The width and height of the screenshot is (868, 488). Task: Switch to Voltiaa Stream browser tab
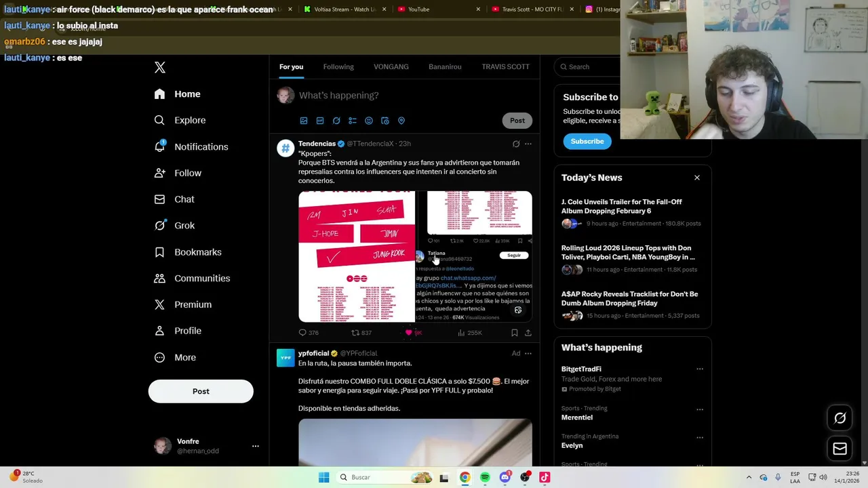pos(344,9)
